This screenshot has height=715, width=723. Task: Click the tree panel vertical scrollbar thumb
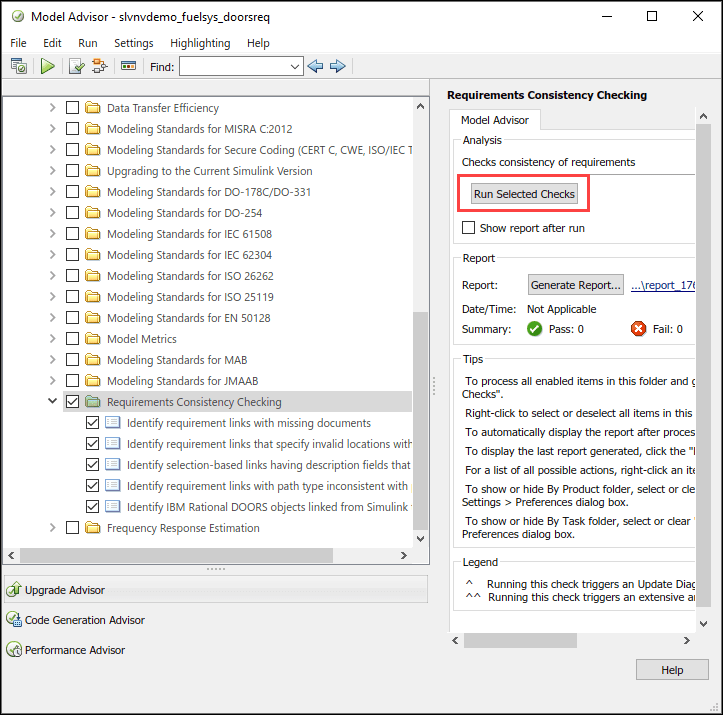pos(420,421)
